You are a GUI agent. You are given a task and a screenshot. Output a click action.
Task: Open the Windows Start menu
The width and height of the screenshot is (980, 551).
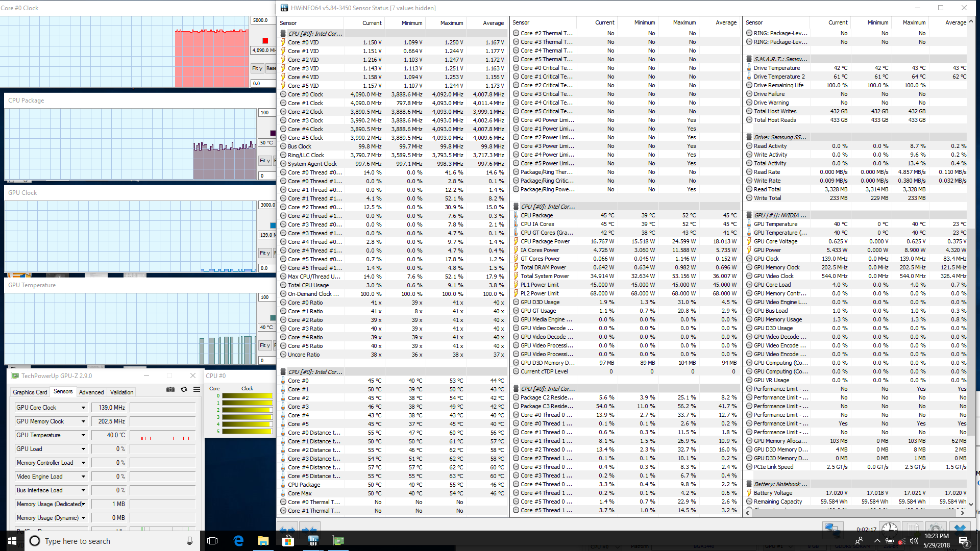pos(12,541)
